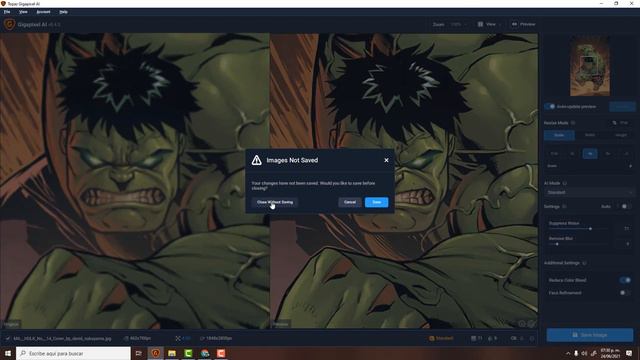Click Cancel in the Images Not Saved dialog
Image resolution: width=640 pixels, height=360 pixels.
click(350, 202)
